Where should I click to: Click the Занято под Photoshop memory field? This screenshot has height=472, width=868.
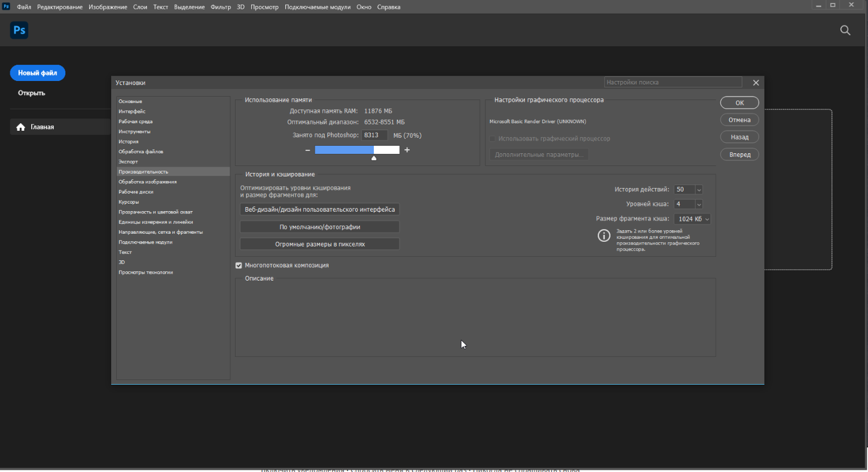tap(374, 135)
